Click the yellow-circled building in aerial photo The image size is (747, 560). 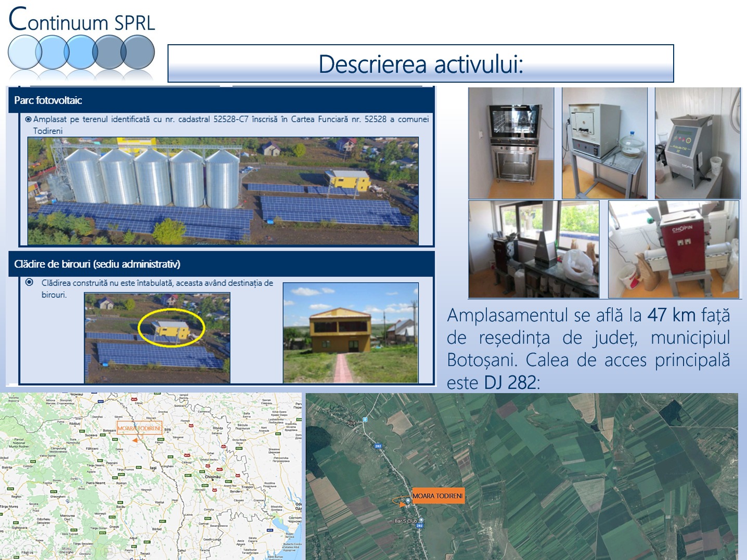coord(171,328)
